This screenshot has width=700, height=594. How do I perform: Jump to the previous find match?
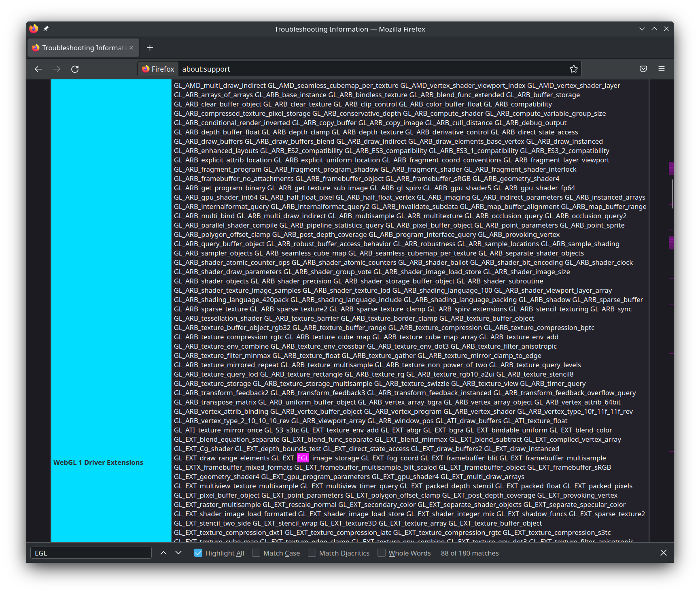point(163,553)
